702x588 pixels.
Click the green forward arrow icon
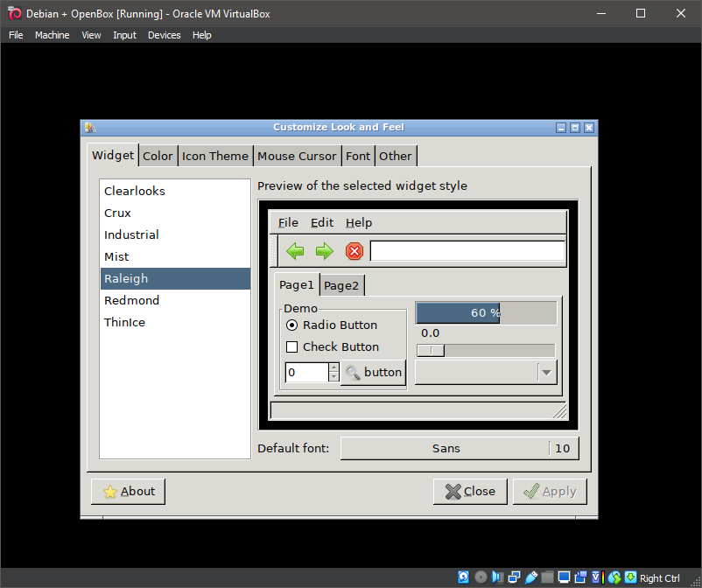point(324,251)
